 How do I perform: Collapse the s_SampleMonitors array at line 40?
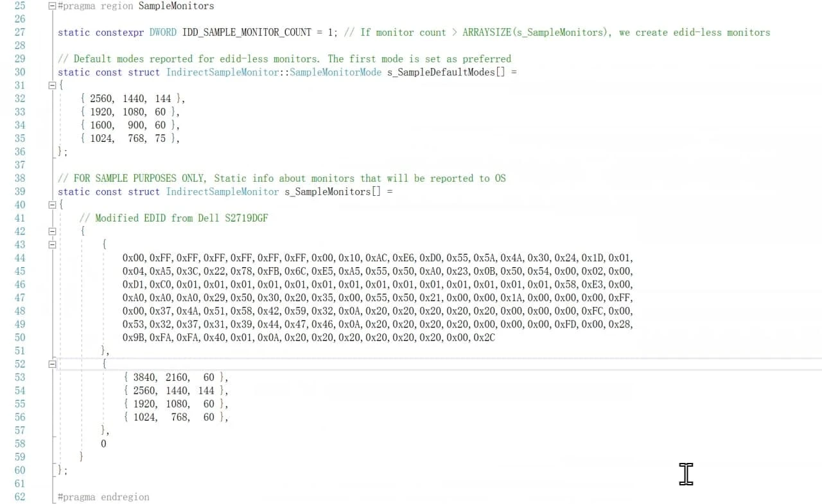(52, 205)
